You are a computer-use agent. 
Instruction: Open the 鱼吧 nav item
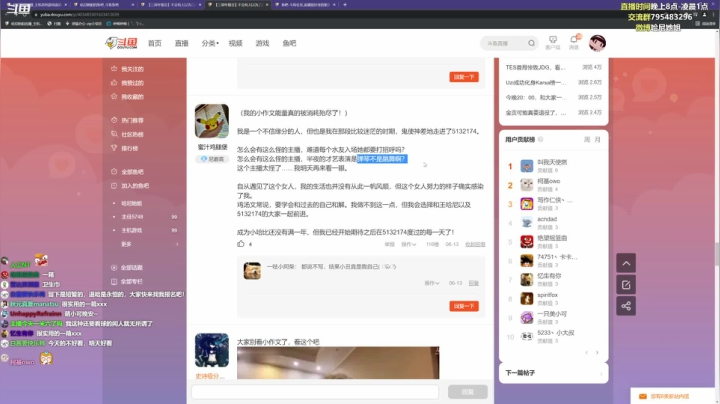[x=289, y=43]
